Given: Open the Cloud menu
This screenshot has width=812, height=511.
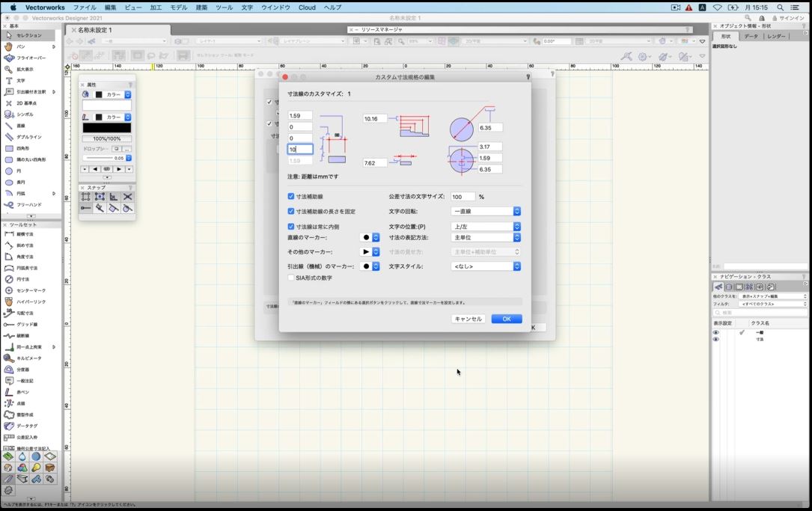Looking at the screenshot, I should click(x=307, y=7).
